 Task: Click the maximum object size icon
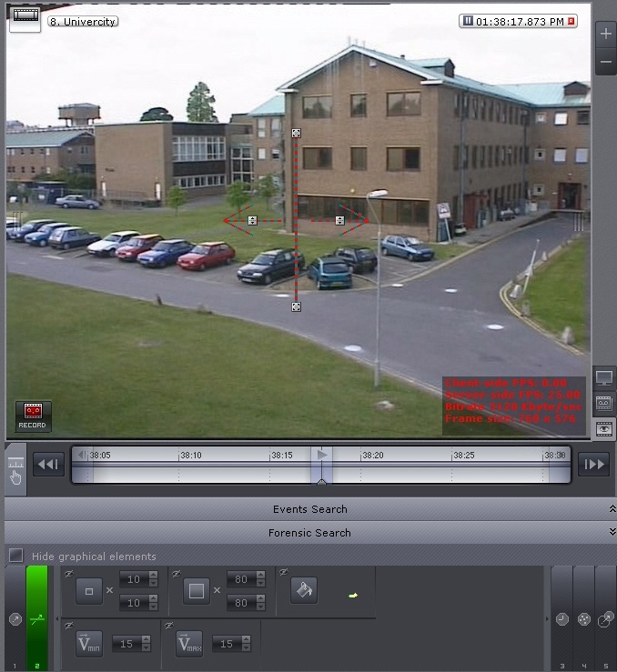click(197, 590)
